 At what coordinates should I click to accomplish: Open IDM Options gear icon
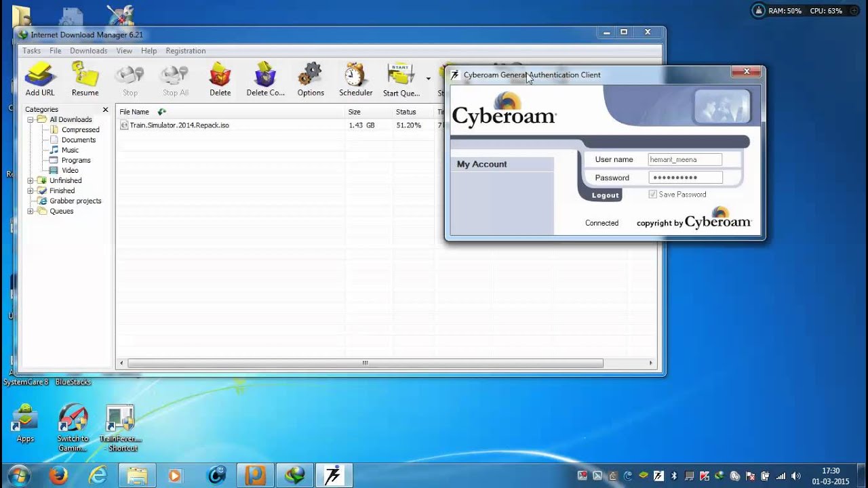tap(311, 79)
